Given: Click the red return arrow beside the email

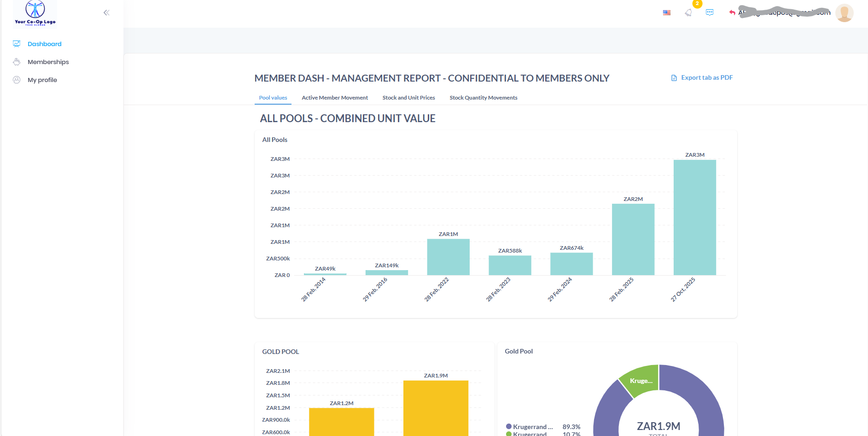Looking at the screenshot, I should [x=732, y=12].
